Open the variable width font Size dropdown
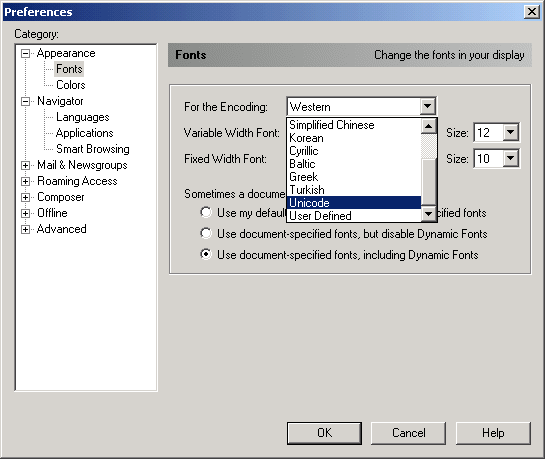This screenshot has width=545, height=460. pyautogui.click(x=511, y=132)
